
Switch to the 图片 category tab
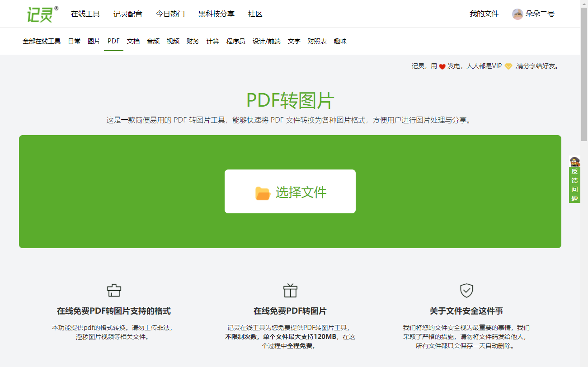[x=94, y=41]
